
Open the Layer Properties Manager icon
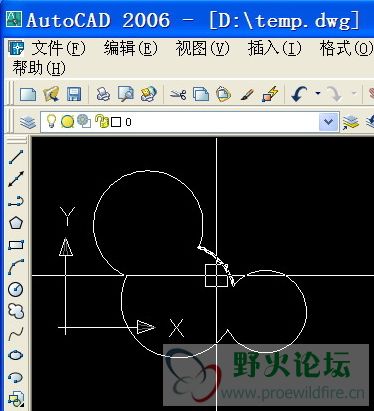[28, 122]
